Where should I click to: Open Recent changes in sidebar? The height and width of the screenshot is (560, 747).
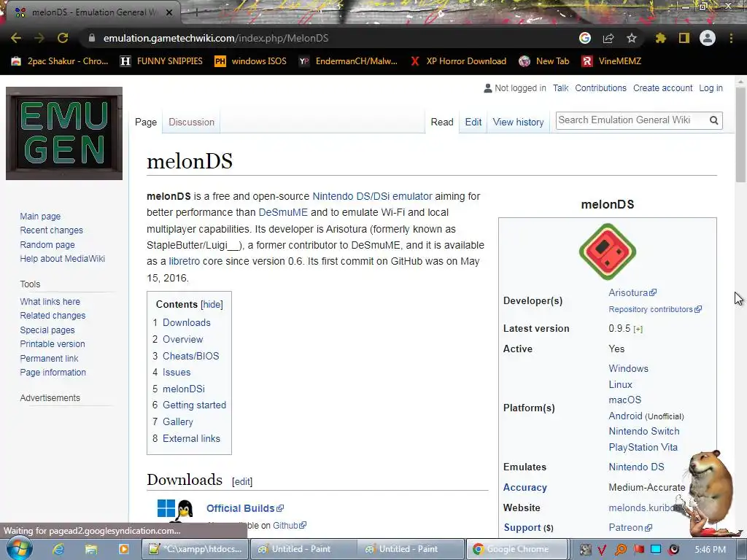coord(52,230)
